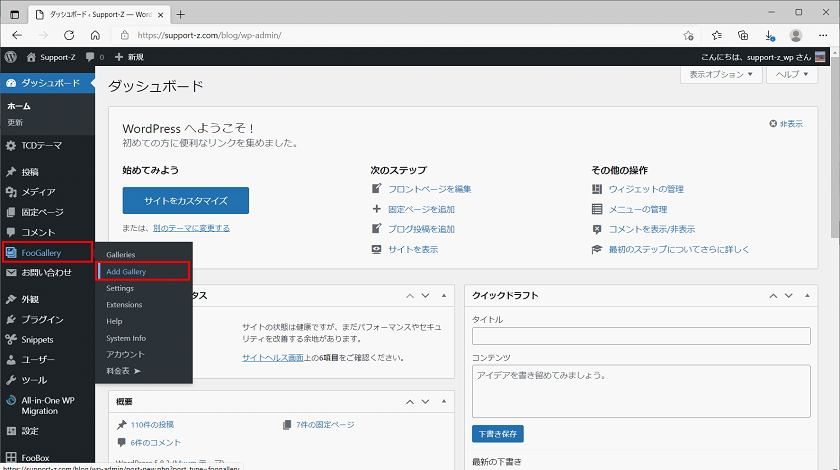This screenshot has height=470, width=840.
Task: Click the サイトをカスタマイズ button
Action: point(185,200)
